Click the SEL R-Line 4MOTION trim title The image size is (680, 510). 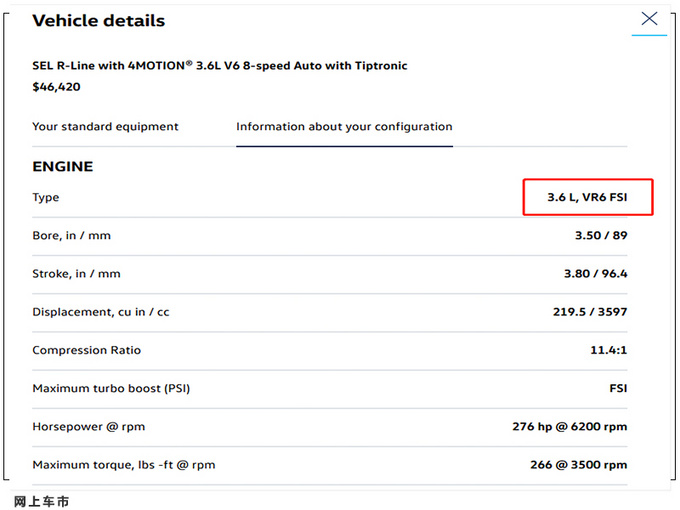(x=219, y=66)
